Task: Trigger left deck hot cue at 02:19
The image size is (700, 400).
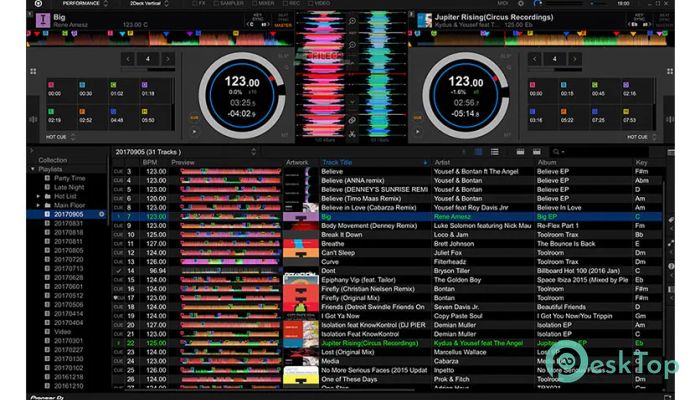Action: (60, 116)
